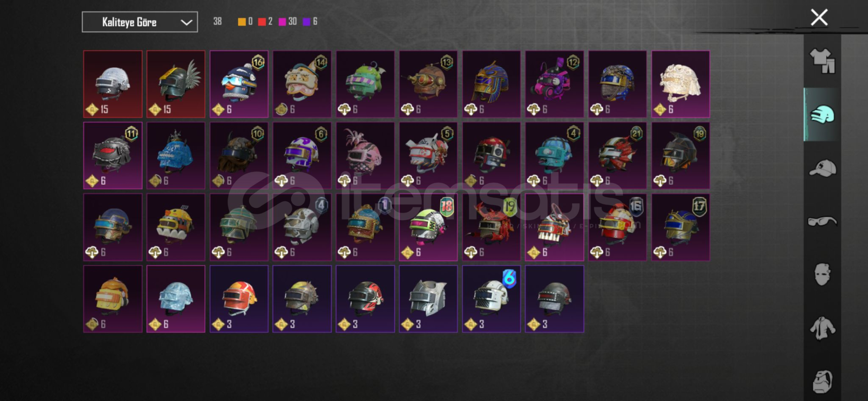Open the backpack category icon
868x401 pixels.
(822, 382)
